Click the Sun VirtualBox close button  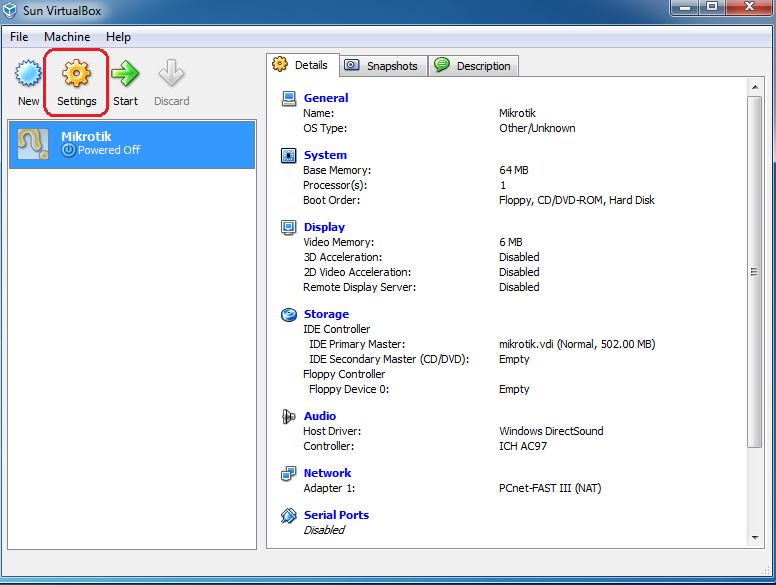pos(749,7)
